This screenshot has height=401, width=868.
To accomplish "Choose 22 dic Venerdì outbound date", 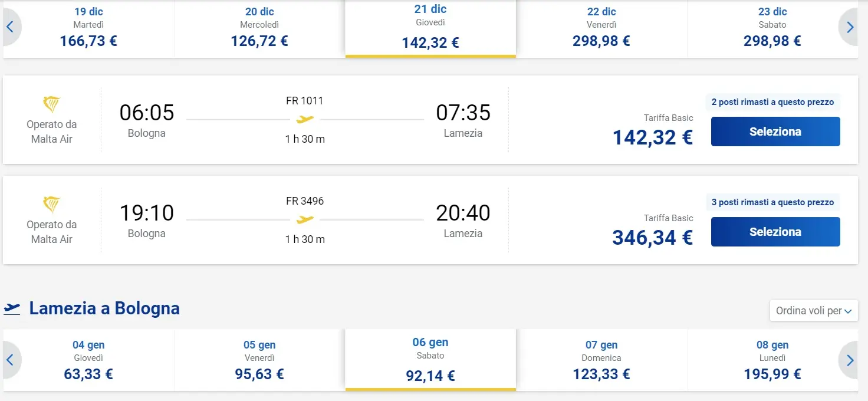I will coord(601,28).
